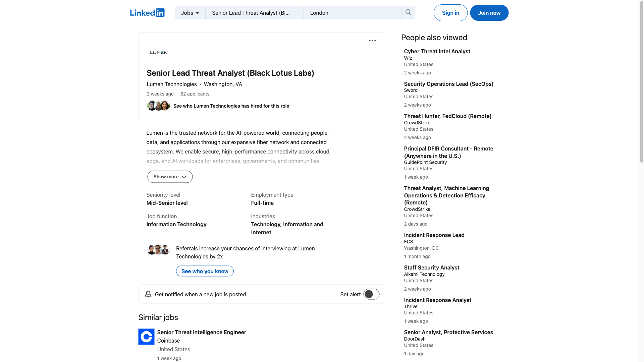Open Incident Response Analyst job at Thrive
The width and height of the screenshot is (644, 362).
click(x=437, y=300)
